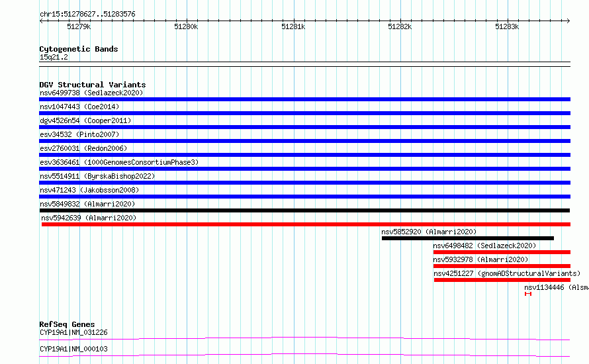Click the 51280k ruler tick label
Image resolution: width=589 pixels, height=364 pixels.
point(186,26)
